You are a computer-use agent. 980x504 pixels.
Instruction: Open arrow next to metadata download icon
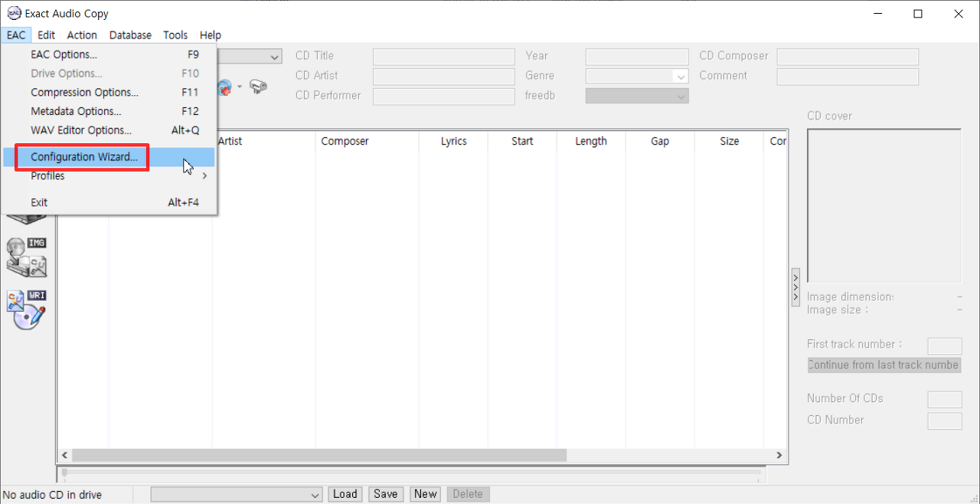click(x=239, y=87)
